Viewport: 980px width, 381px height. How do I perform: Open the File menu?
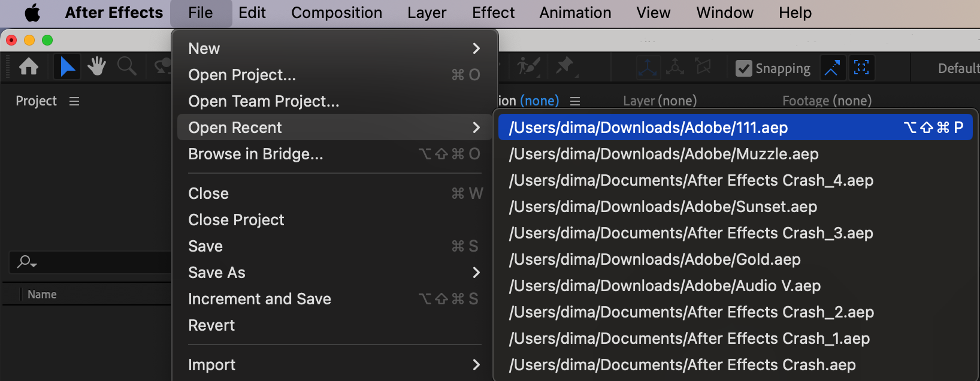pos(201,13)
